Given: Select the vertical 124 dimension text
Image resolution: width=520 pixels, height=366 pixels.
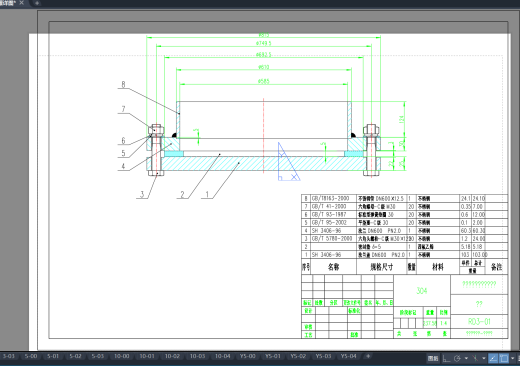Looking at the screenshot, I should click(x=402, y=119).
